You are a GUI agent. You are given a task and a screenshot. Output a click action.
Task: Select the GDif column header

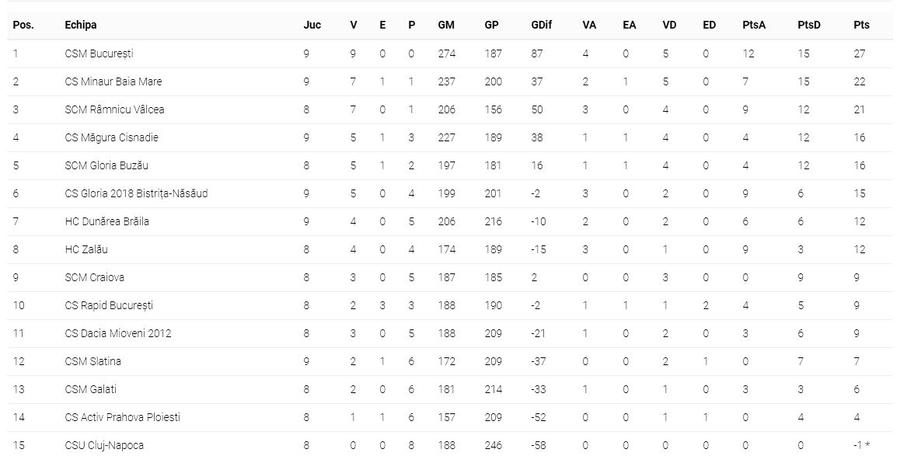(541, 25)
